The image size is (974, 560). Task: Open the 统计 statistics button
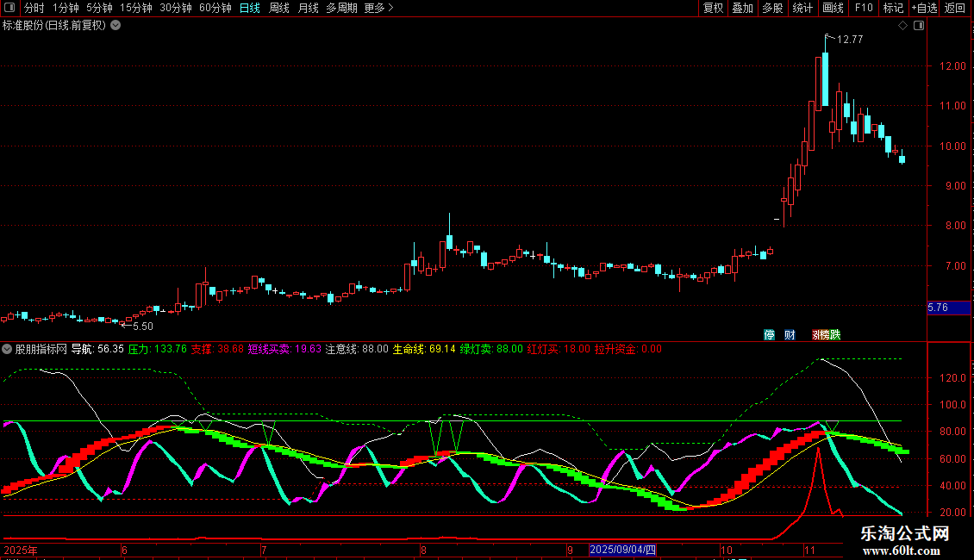pos(802,8)
